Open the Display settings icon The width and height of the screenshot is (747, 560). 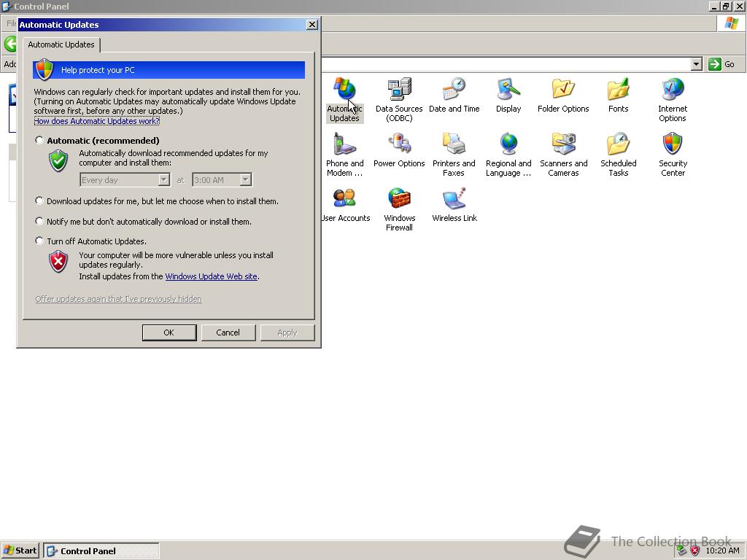(x=508, y=96)
